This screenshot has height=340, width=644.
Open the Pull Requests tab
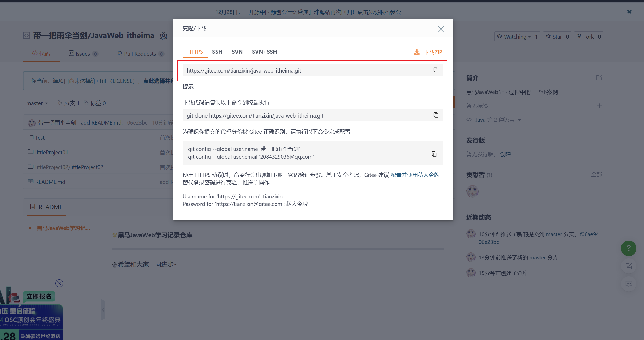click(141, 54)
